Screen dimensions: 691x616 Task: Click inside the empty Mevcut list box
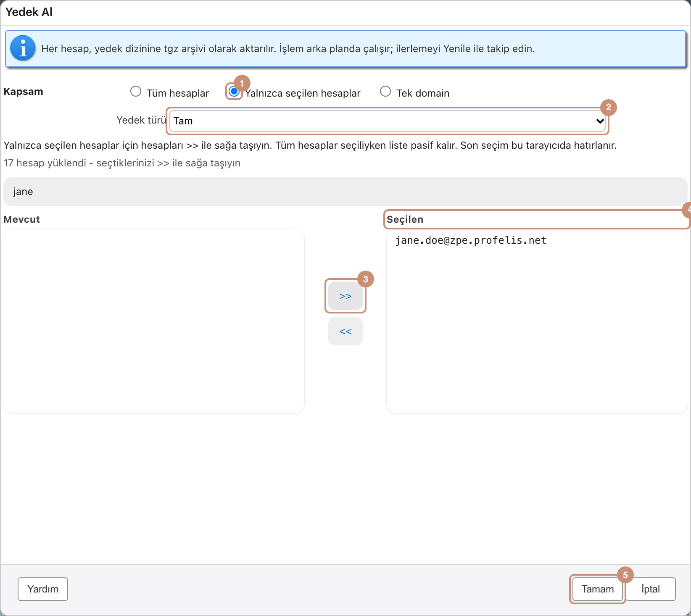[154, 321]
